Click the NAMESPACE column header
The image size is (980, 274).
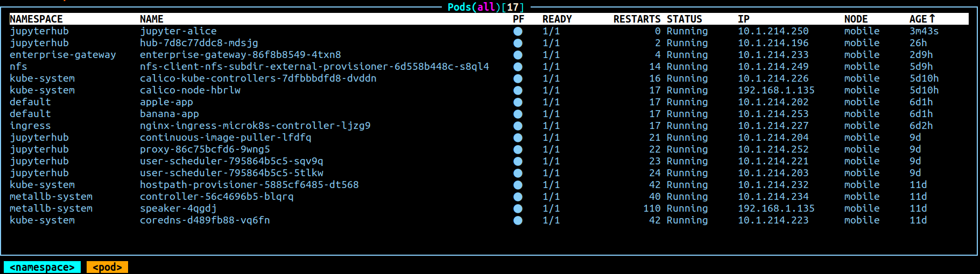pos(36,19)
